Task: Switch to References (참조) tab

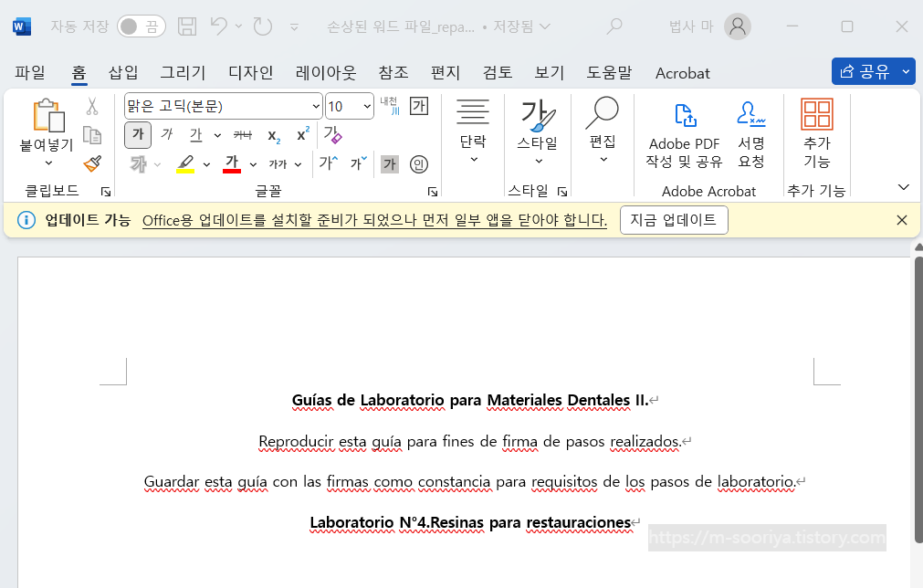Action: coord(393,72)
